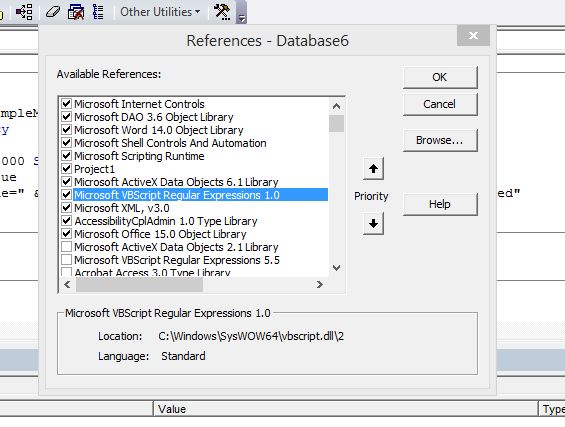Move selected reference up in priority
The image size is (565, 427).
pos(373,169)
